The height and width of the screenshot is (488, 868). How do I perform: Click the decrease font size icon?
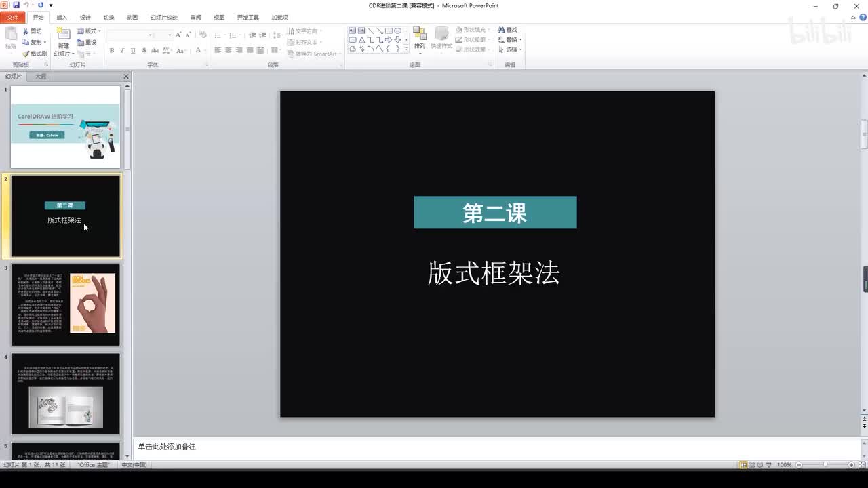tap(188, 35)
